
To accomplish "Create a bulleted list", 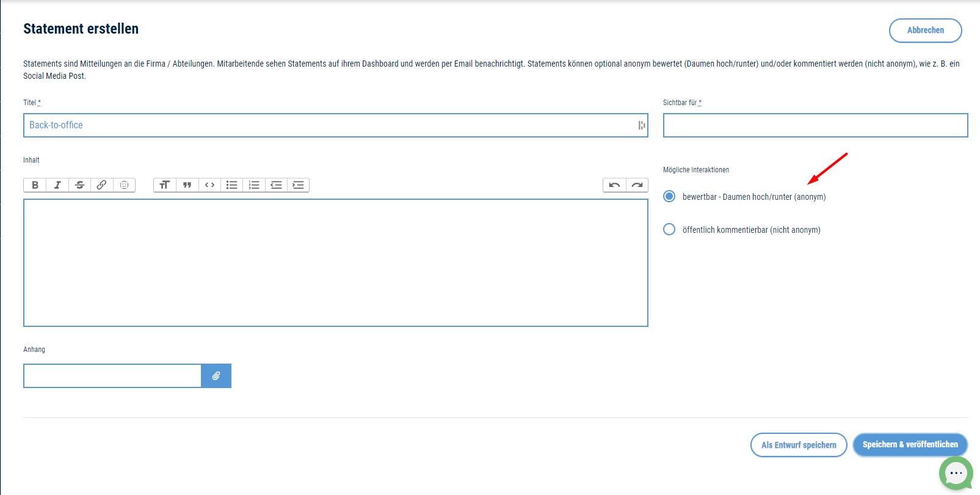I will point(231,185).
